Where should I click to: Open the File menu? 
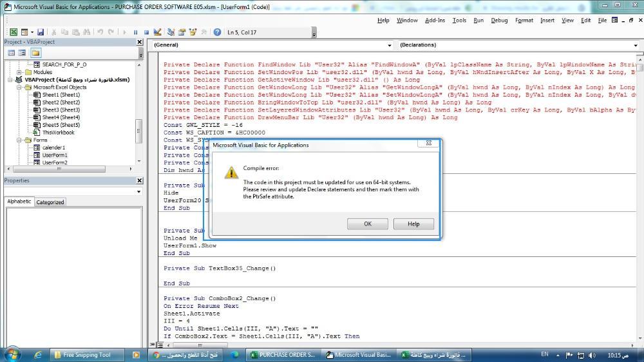tap(603, 20)
